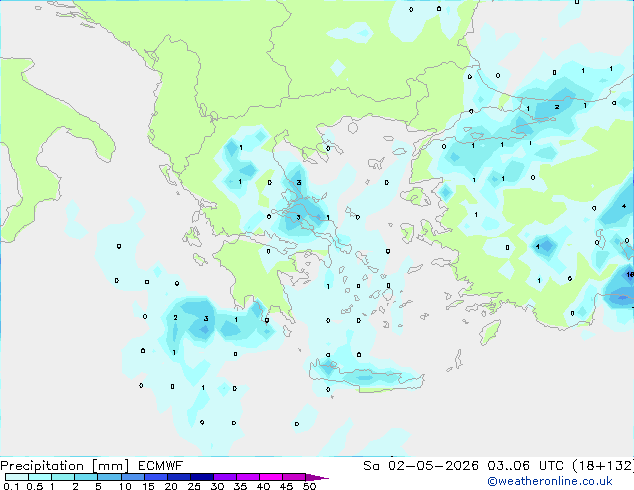634x490 pixels.
Task: Select the 25–30 mm dark blue swatch
Action: [x=201, y=477]
